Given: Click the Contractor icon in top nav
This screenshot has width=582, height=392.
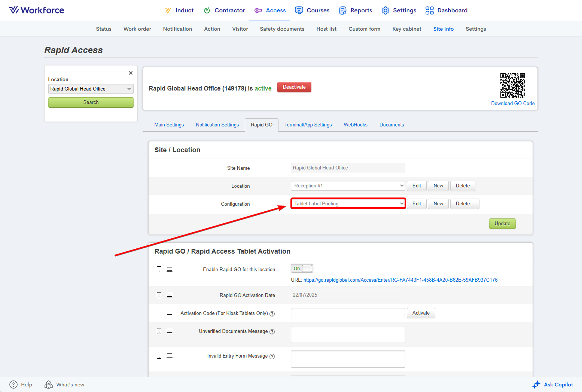Looking at the screenshot, I should tap(207, 10).
